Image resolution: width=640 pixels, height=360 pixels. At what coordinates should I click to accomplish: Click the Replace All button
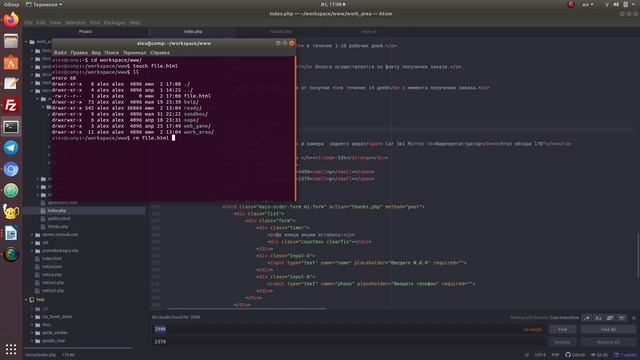(608, 342)
